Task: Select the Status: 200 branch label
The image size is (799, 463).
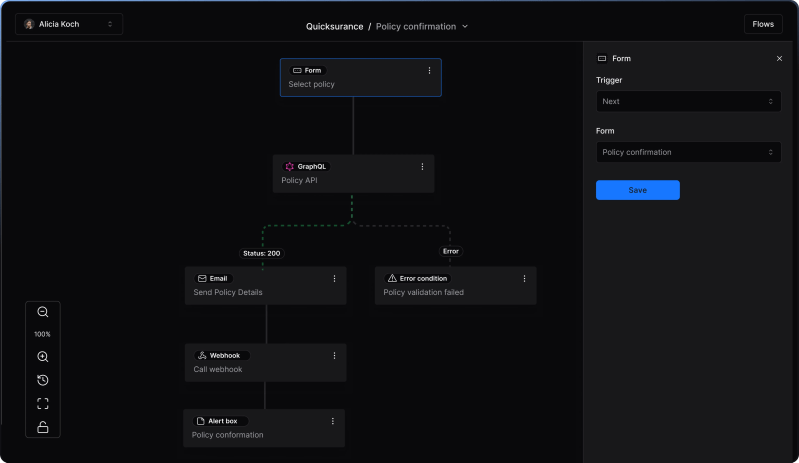Action: (x=261, y=253)
